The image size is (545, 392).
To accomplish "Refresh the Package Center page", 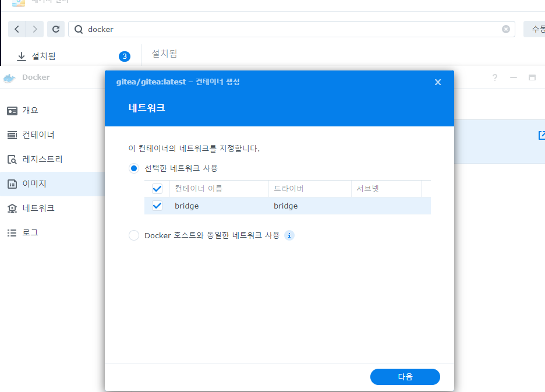I will 56,29.
